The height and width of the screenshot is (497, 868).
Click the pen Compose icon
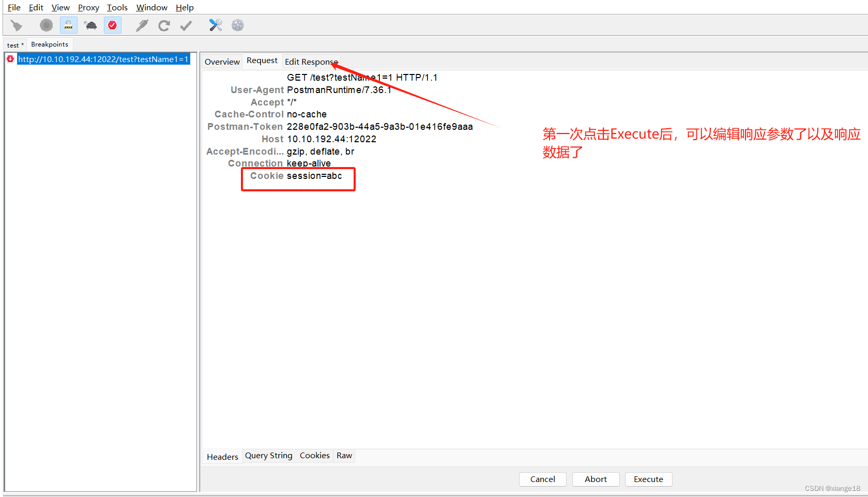coord(142,25)
